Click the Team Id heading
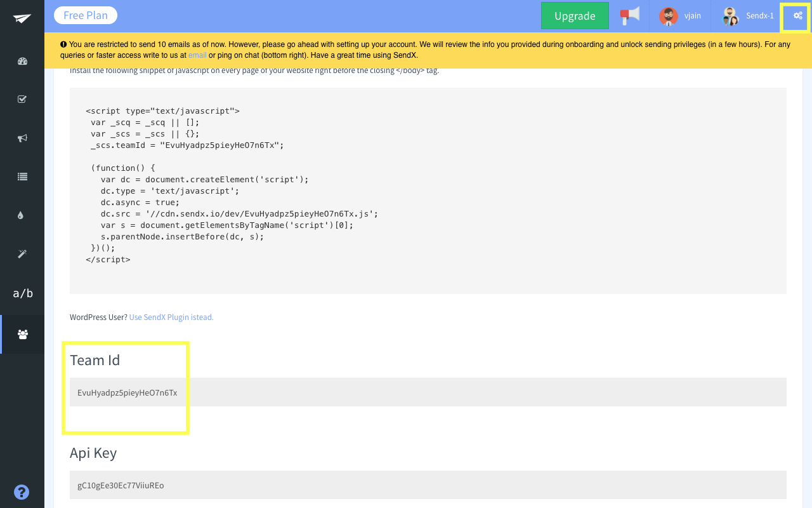This screenshot has width=812, height=508. tap(95, 360)
